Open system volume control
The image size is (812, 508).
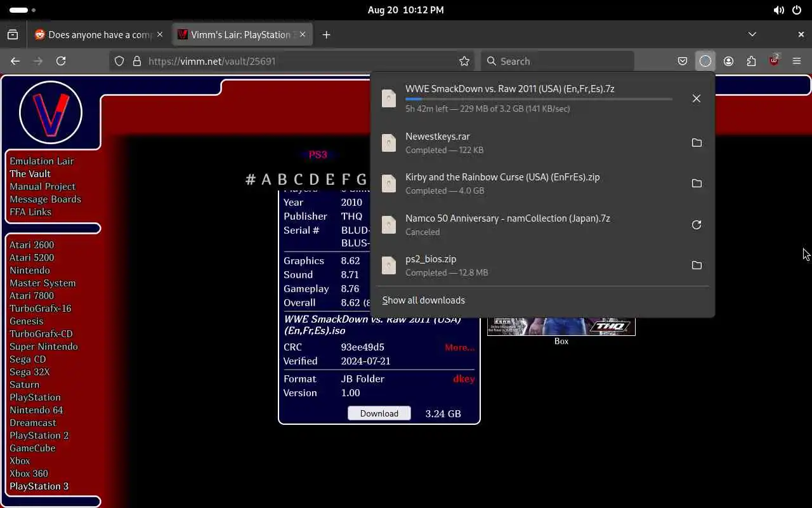click(778, 10)
